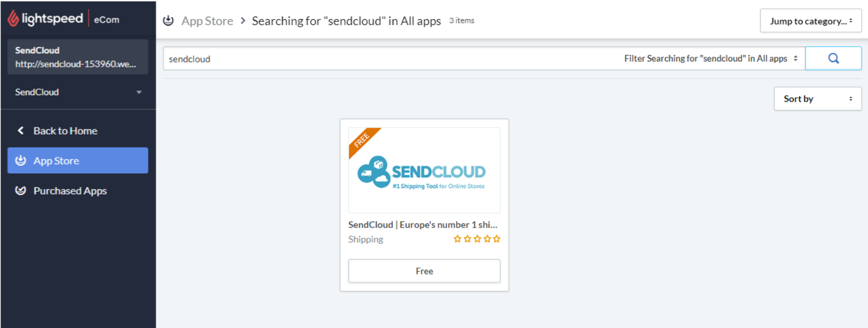868x328 pixels.
Task: Select App Store in sidebar
Action: click(x=78, y=160)
